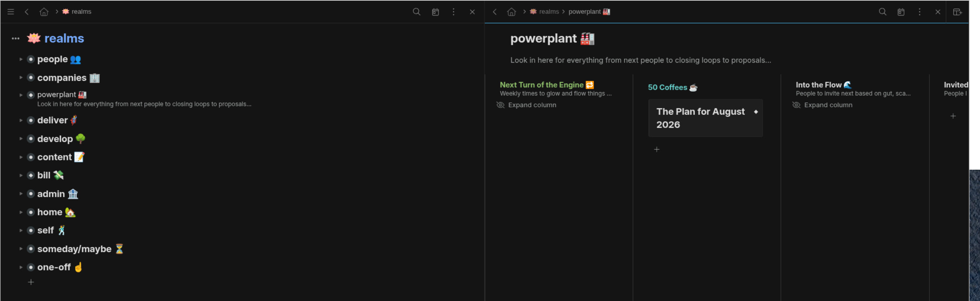This screenshot has width=980, height=301.
Task: Open the hamburger menu in left pane
Action: click(x=11, y=12)
